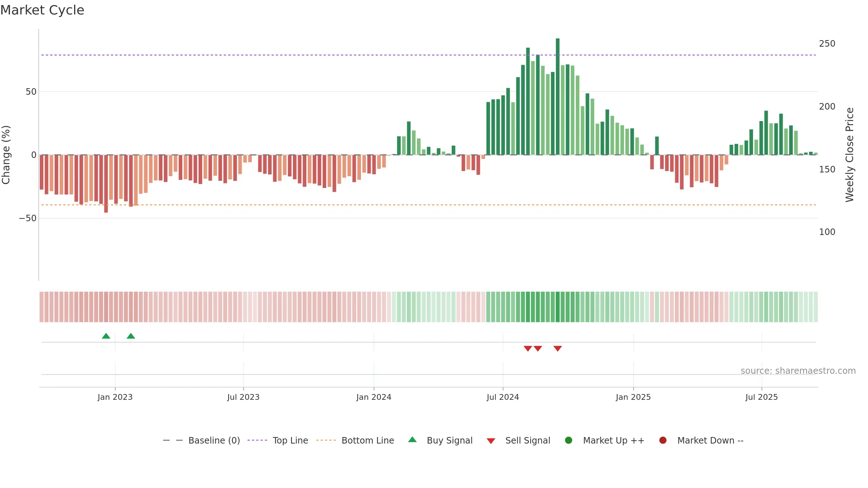Click the red Sell Signal triangle in legend
The width and height of the screenshot is (868, 488).
click(x=491, y=441)
